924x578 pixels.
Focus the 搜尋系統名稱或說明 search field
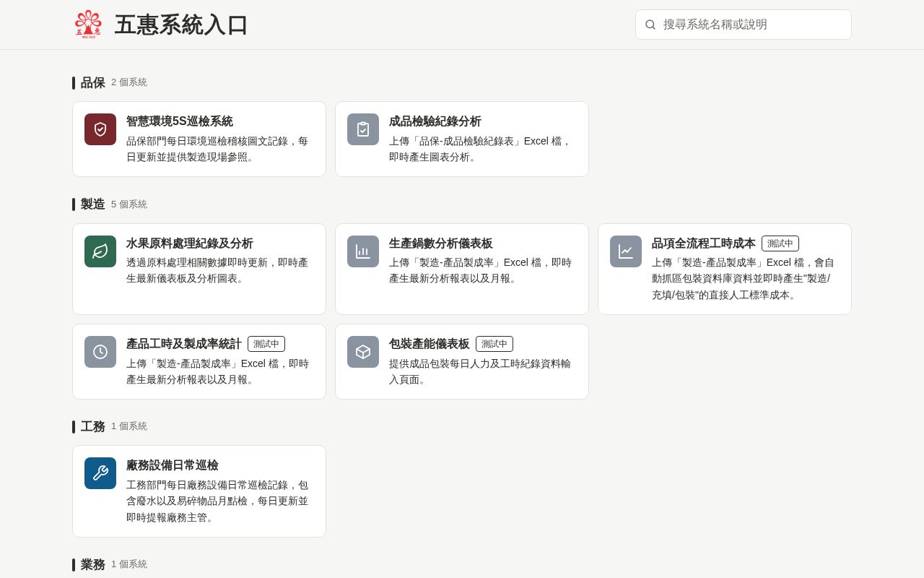(744, 25)
